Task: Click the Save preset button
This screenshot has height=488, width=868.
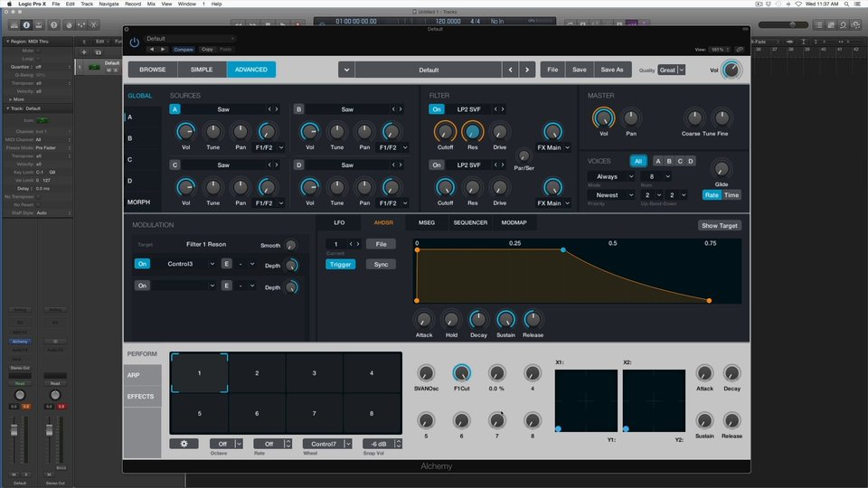Action: [579, 70]
